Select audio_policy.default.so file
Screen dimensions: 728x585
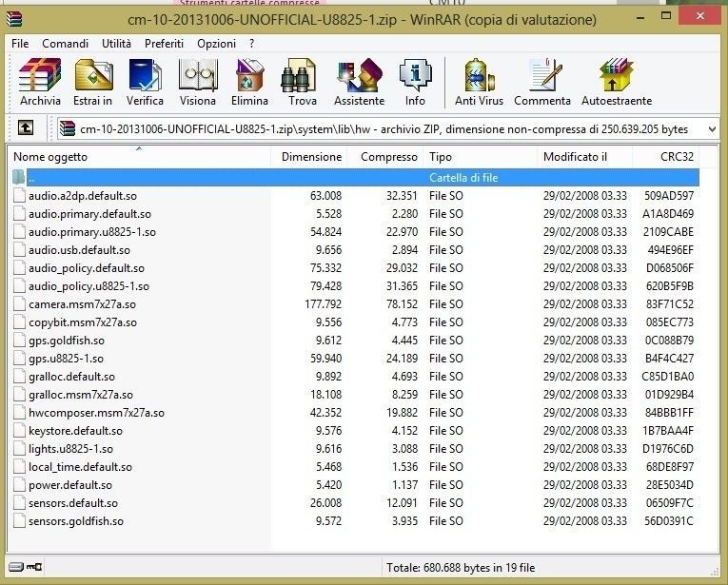(87, 268)
